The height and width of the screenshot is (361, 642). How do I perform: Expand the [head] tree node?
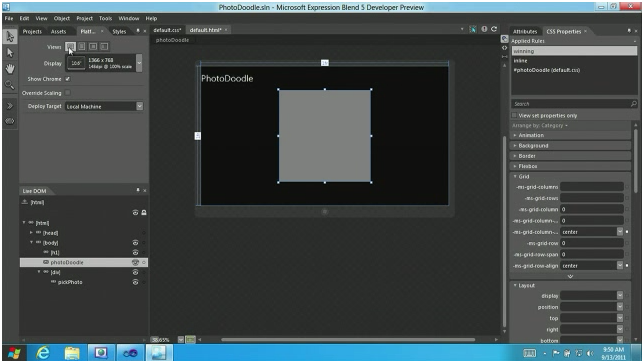pyautogui.click(x=31, y=232)
